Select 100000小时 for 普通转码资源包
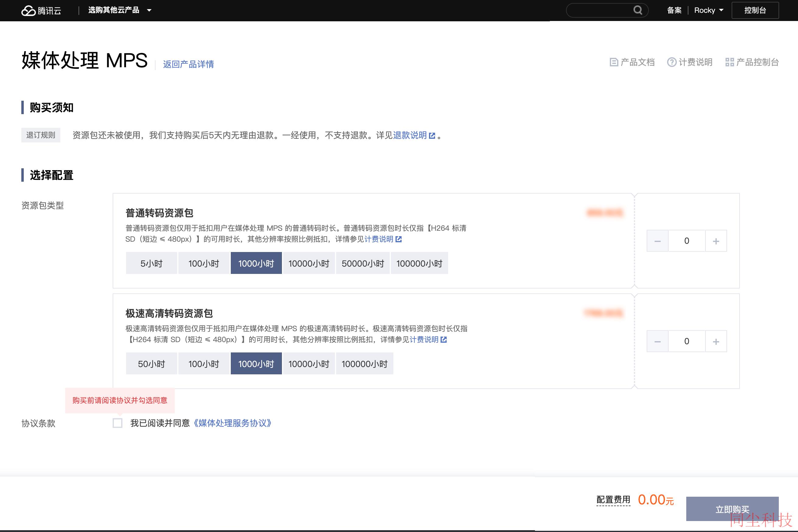Screen dimensions: 798x532 tap(420, 263)
